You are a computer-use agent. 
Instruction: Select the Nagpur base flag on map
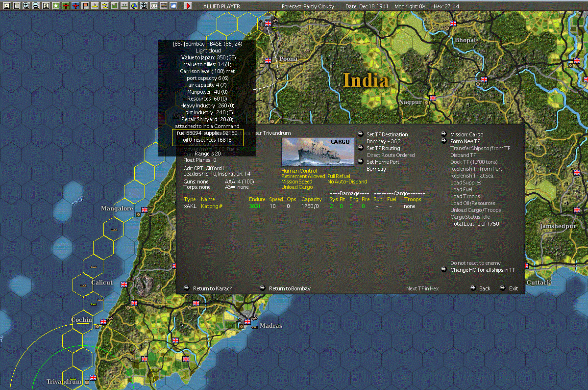(x=433, y=98)
